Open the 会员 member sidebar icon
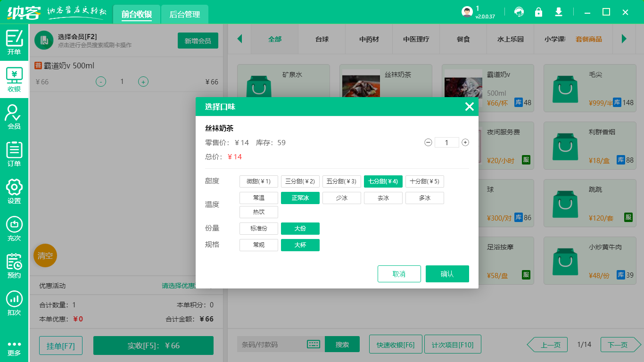 [x=14, y=117]
